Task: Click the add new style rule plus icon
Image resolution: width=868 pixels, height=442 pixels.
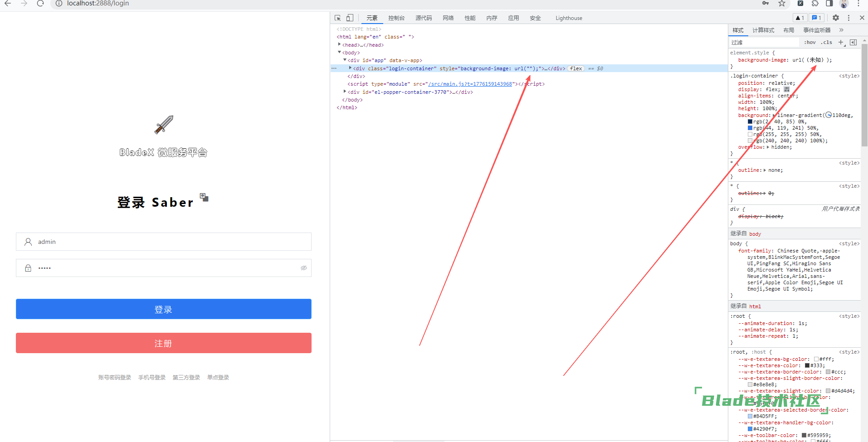Action: click(841, 42)
